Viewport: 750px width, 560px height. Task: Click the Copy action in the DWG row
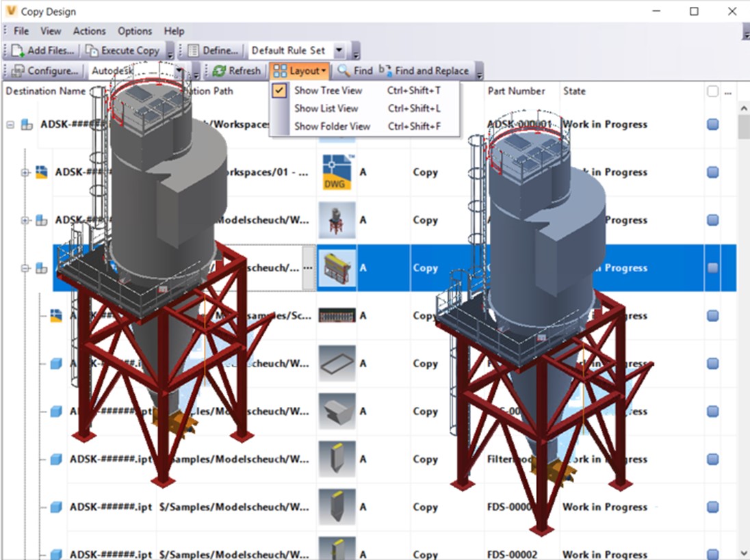pyautogui.click(x=425, y=172)
